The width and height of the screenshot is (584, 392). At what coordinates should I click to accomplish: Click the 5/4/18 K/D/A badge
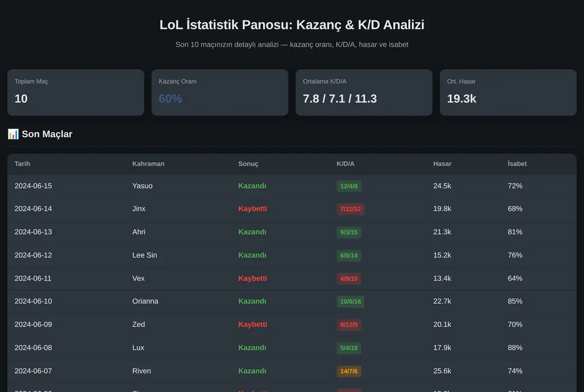click(349, 348)
